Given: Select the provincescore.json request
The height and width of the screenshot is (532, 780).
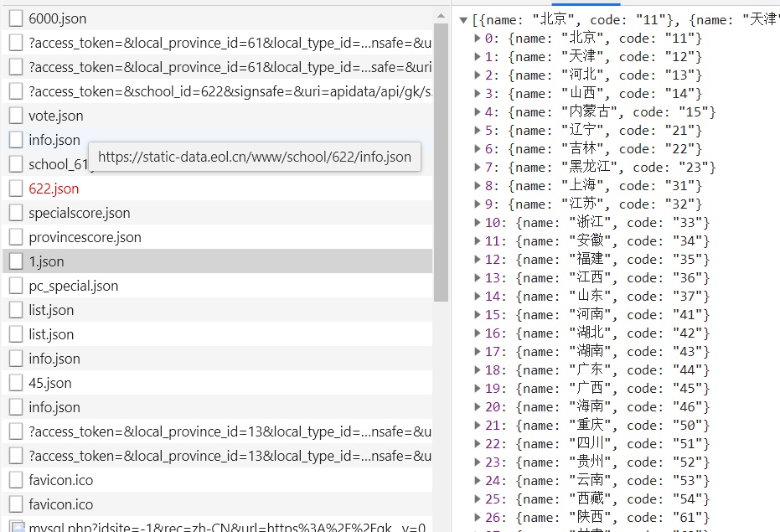Looking at the screenshot, I should tap(217, 237).
